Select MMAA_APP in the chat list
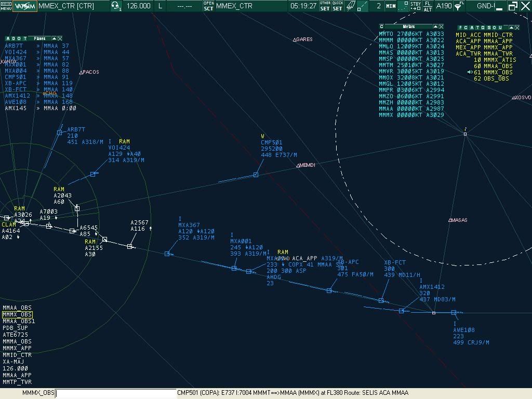Screen dimensions: 532x399 pos(17,375)
